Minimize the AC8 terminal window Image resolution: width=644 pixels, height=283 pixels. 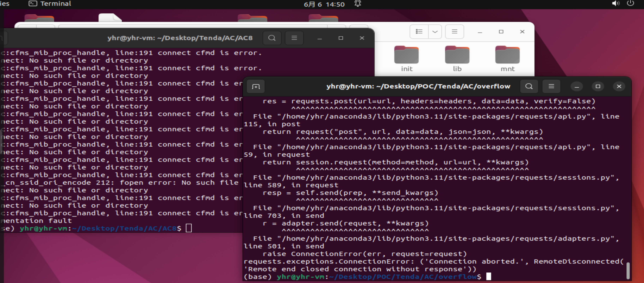pos(320,38)
